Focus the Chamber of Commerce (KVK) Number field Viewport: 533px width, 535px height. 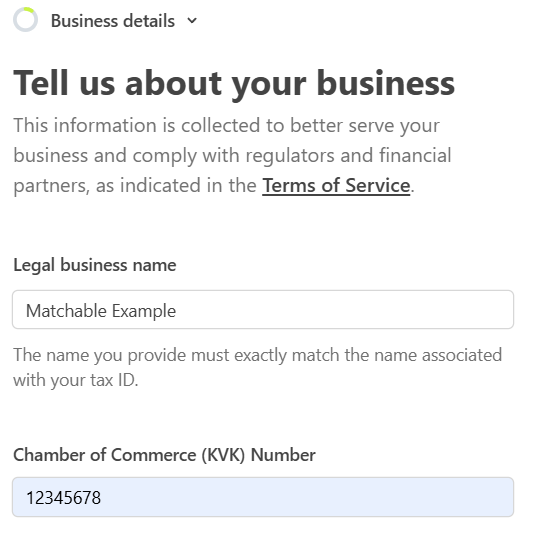pyautogui.click(x=263, y=497)
